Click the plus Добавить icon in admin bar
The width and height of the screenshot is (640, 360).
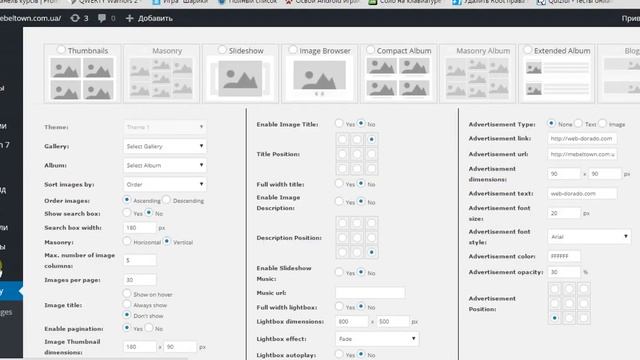[x=129, y=18]
